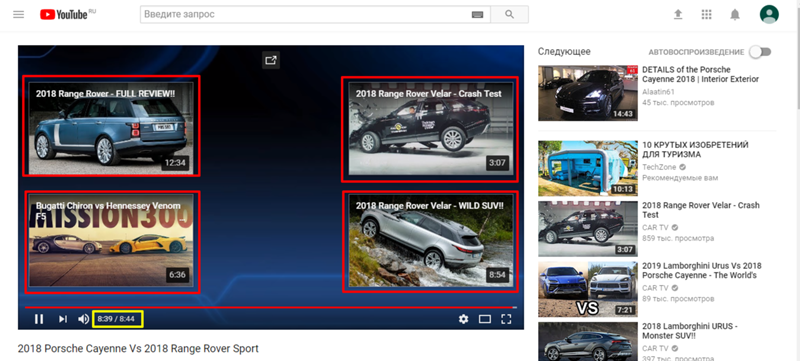Open title '2019 Lamborghini Urus Vs 2018 Porsche Cayenne'
Image resolution: width=800 pixels, height=361 pixels.
(x=702, y=271)
